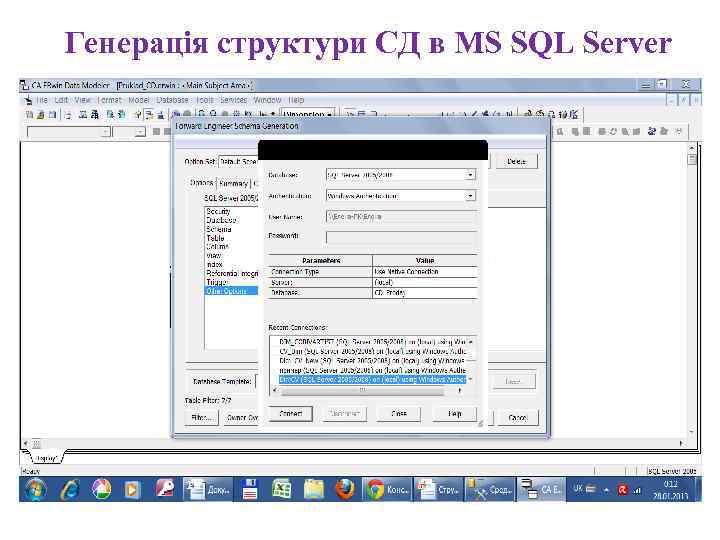The height and width of the screenshot is (540, 720).
Task: Open the Authentication dropdown
Action: click(x=470, y=196)
